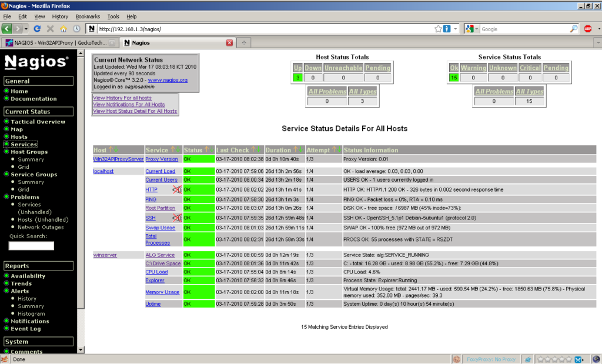Screen dimensions: 602x364
Task: Click the Quick Search input box
Action: (31, 246)
